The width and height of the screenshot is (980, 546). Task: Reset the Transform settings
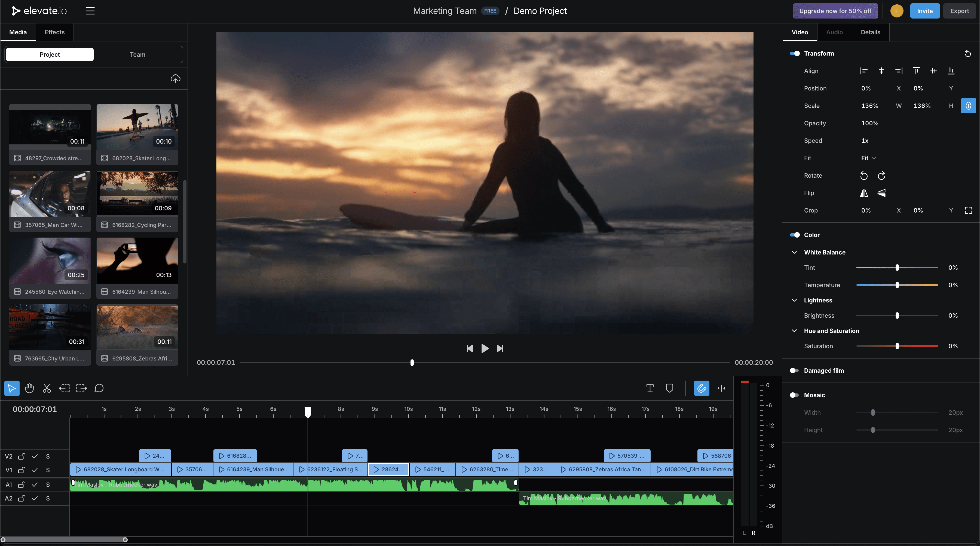coord(968,54)
